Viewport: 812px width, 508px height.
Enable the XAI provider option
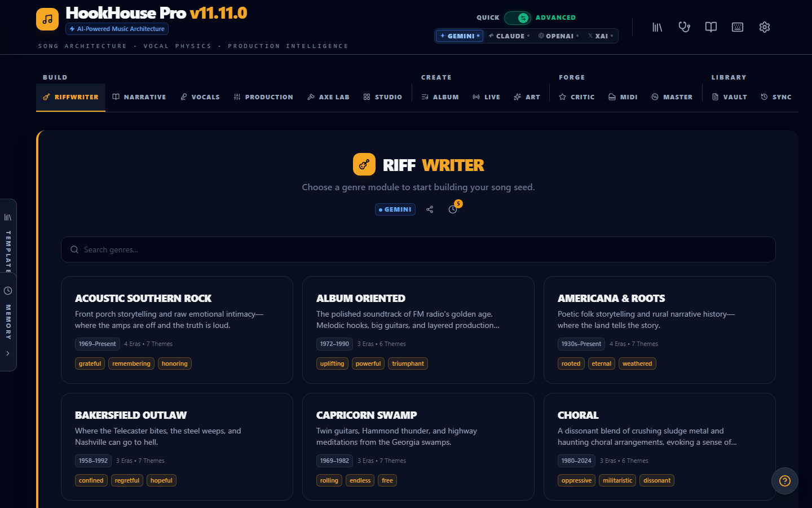(599, 36)
